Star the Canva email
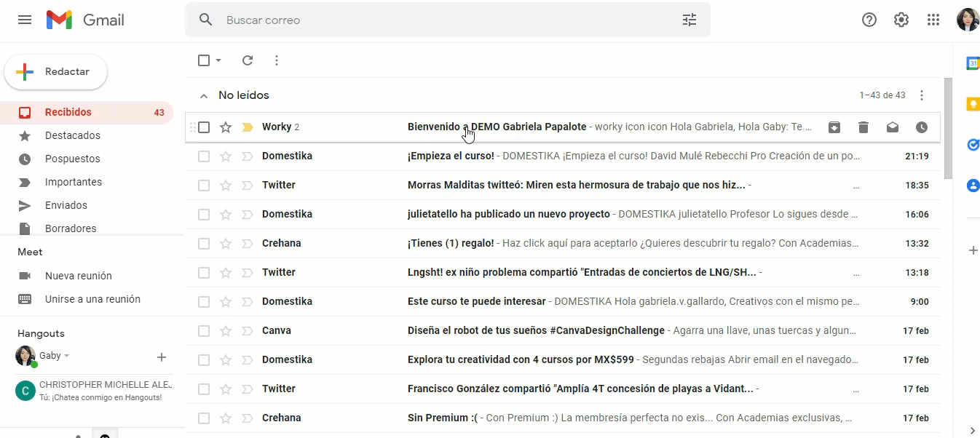This screenshot has height=438, width=980. click(x=226, y=330)
